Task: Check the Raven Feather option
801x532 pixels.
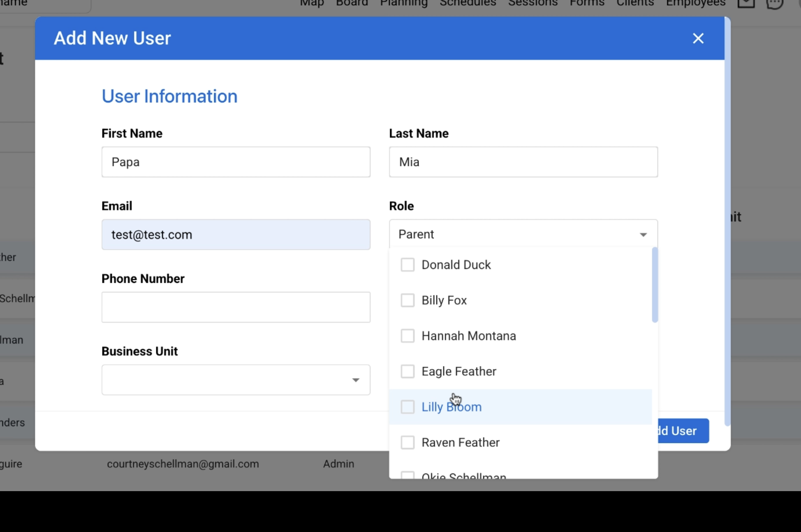Action: (x=407, y=442)
